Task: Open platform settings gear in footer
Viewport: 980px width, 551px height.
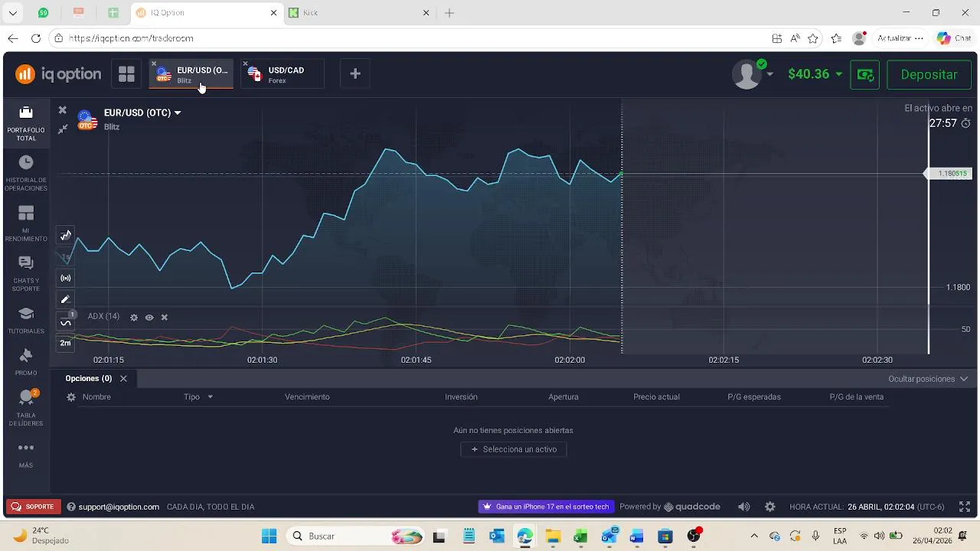Action: pyautogui.click(x=770, y=507)
